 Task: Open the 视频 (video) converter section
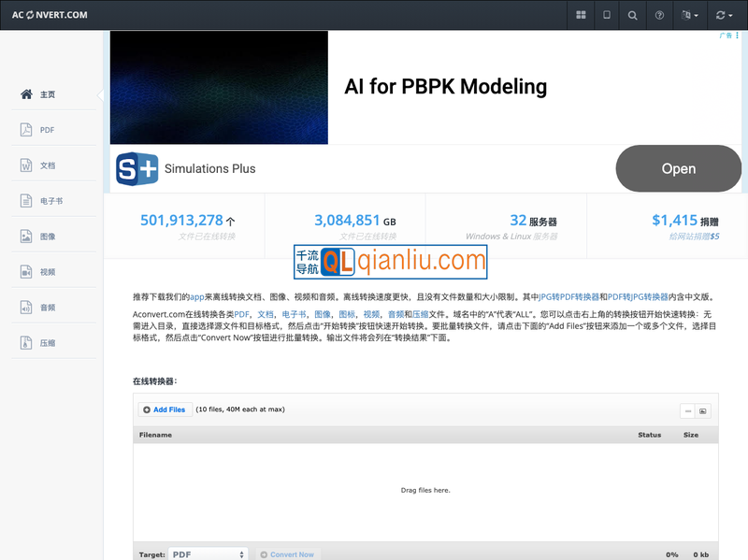point(47,272)
